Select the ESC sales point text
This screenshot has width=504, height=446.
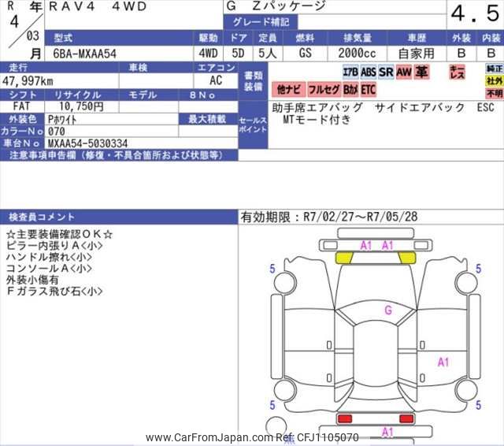click(x=485, y=107)
